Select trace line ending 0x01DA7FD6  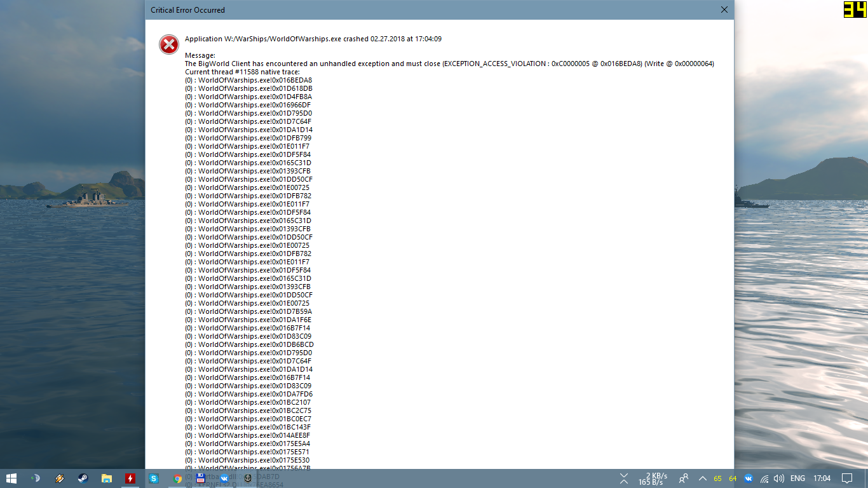click(x=248, y=394)
